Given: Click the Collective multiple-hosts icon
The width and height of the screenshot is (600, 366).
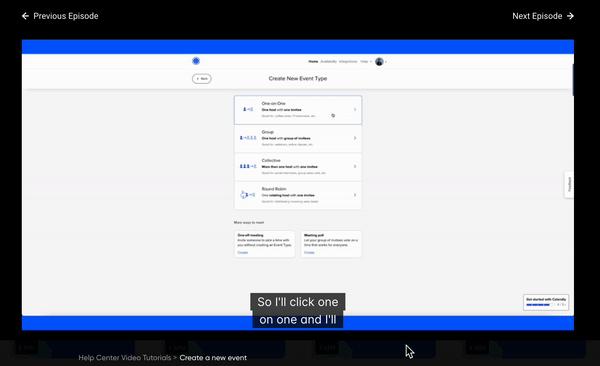Looking at the screenshot, I should click(248, 167).
